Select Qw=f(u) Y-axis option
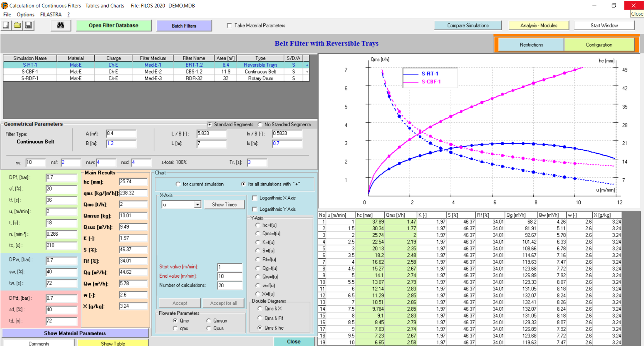Image resolution: width=644 pixels, height=346 pixels. pyautogui.click(x=258, y=277)
